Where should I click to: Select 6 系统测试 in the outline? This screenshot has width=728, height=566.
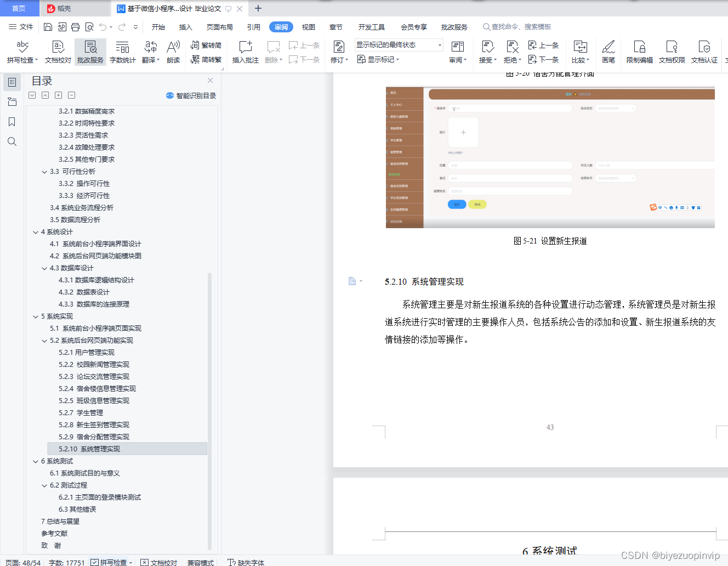[59, 461]
